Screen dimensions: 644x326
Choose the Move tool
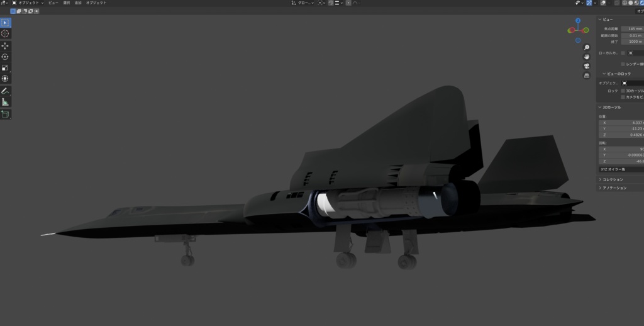point(5,46)
